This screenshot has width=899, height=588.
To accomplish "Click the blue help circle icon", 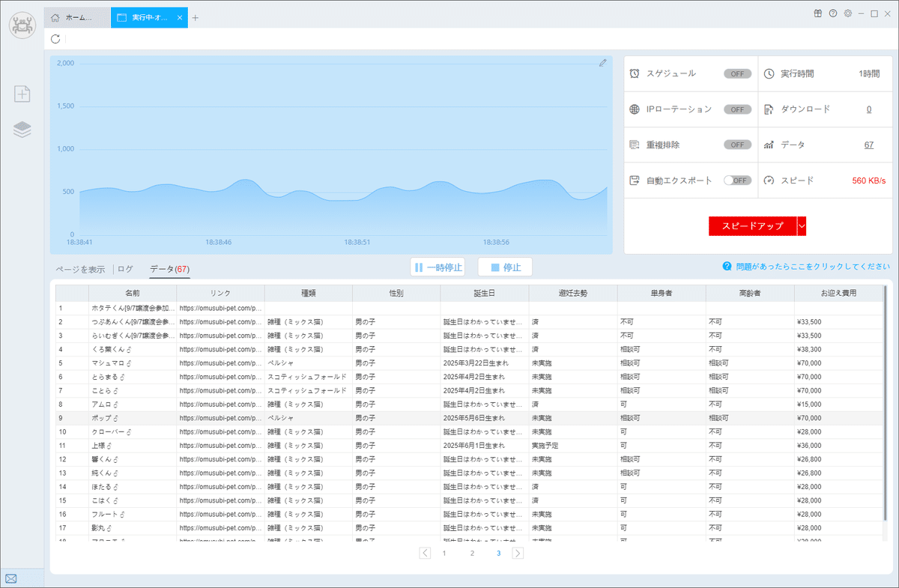I will (x=727, y=266).
